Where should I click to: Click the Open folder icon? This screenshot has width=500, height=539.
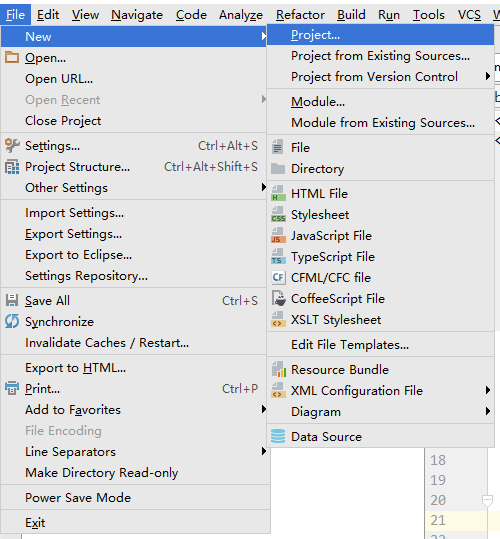(12, 57)
